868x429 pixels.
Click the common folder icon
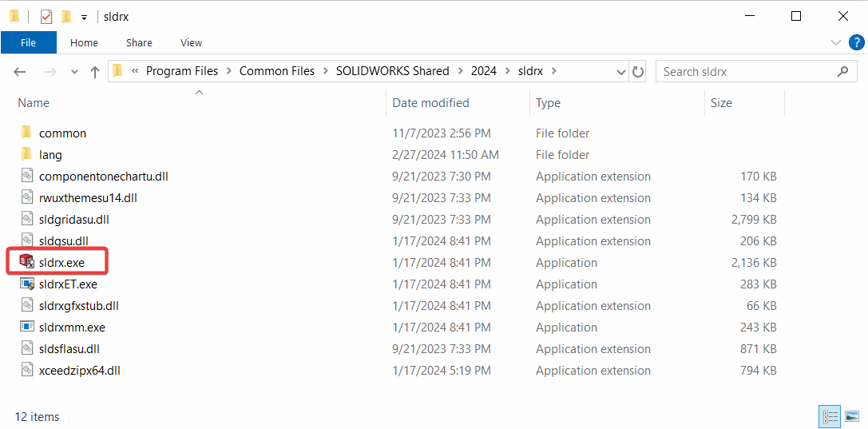[26, 133]
